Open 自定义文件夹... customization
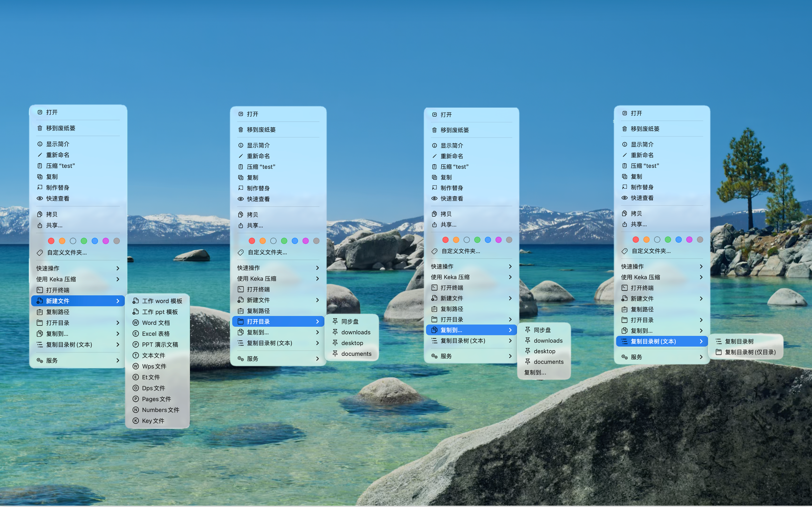Viewport: 812px width, 507px height. click(66, 253)
